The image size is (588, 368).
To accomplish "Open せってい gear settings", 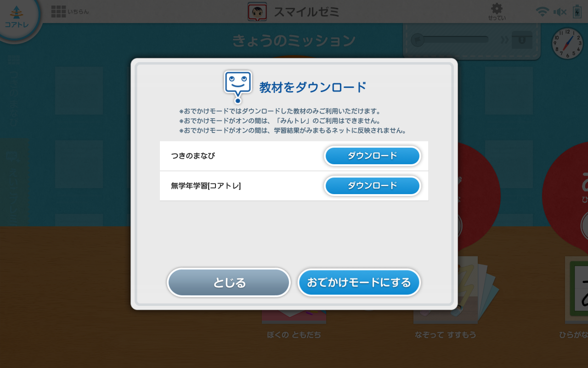I will 497,11.
